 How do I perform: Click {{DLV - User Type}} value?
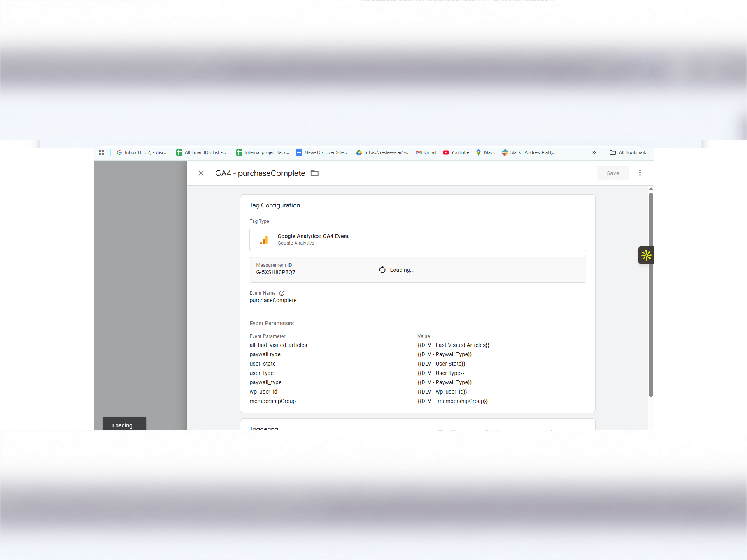[x=441, y=373]
